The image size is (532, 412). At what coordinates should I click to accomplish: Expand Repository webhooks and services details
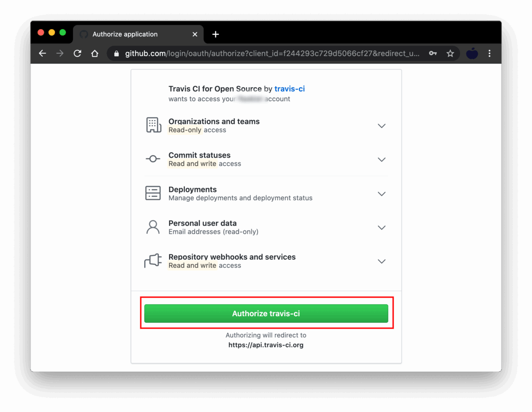(x=381, y=261)
